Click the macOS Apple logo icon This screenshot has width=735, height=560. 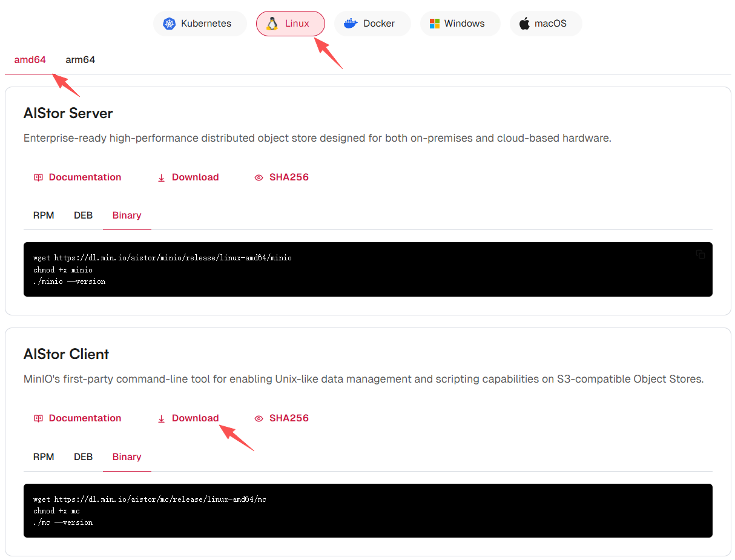coord(524,24)
